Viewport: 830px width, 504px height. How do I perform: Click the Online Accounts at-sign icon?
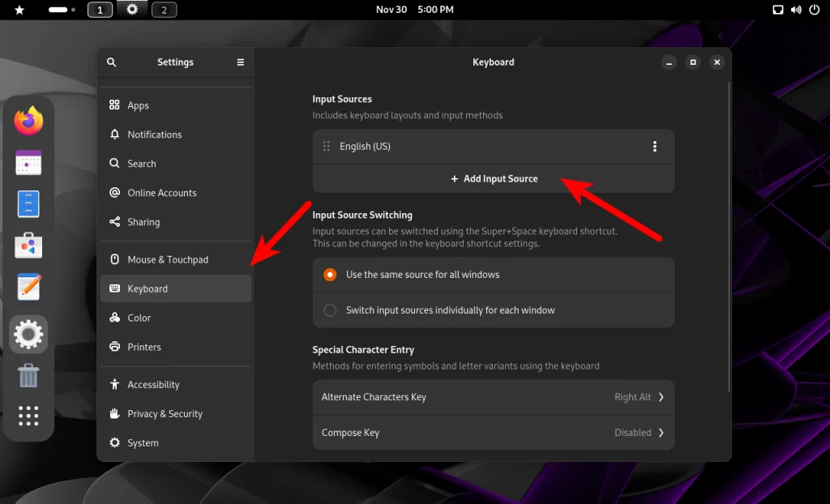[x=114, y=192]
